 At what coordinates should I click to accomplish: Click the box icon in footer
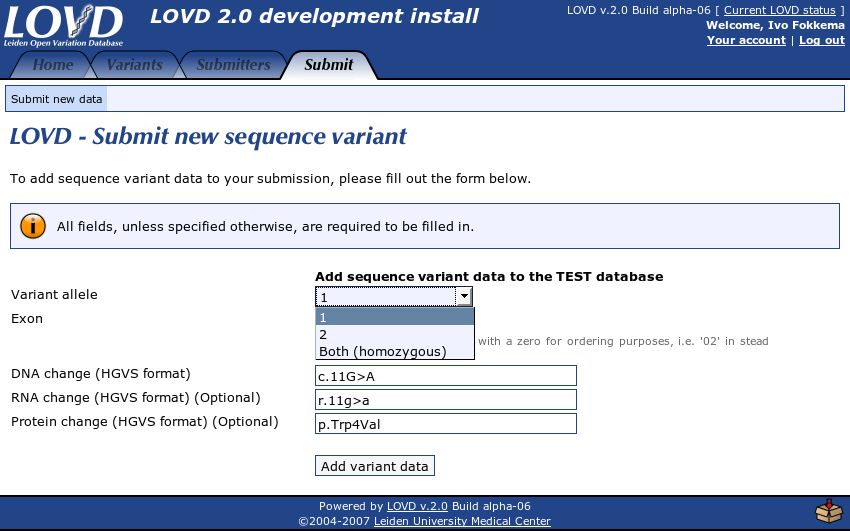(x=829, y=511)
